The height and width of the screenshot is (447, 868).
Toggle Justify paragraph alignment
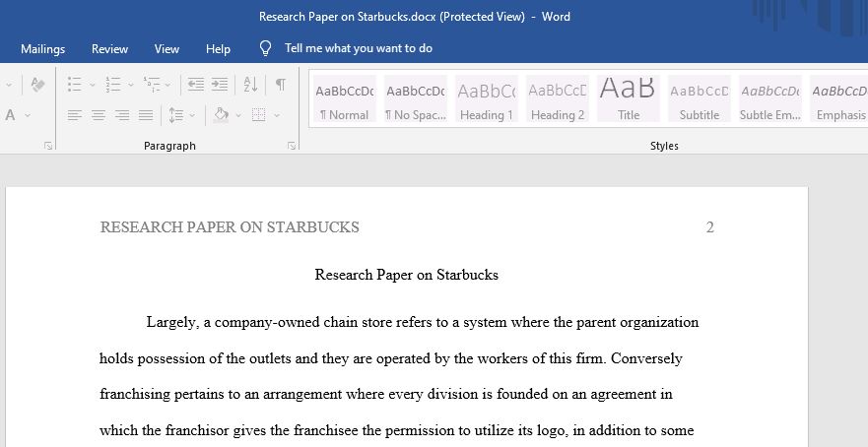pyautogui.click(x=146, y=115)
